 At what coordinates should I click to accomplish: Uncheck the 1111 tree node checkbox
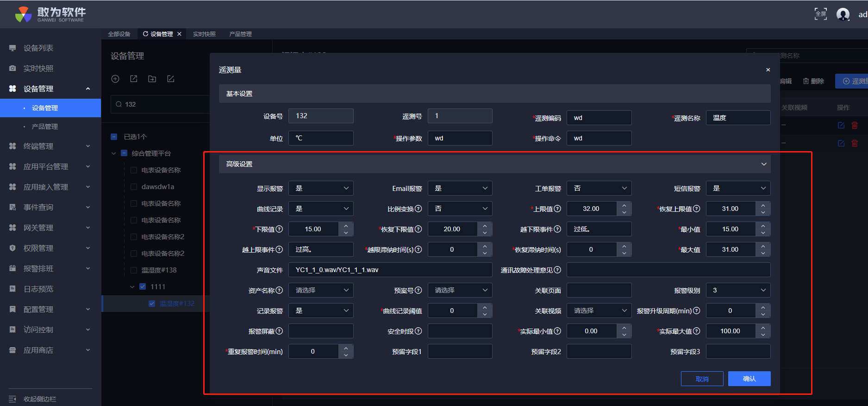143,286
